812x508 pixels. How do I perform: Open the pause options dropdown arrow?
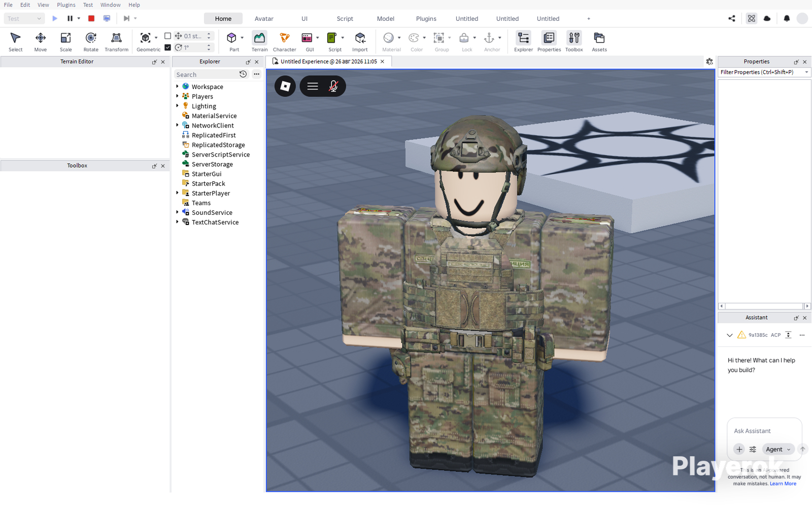point(79,18)
